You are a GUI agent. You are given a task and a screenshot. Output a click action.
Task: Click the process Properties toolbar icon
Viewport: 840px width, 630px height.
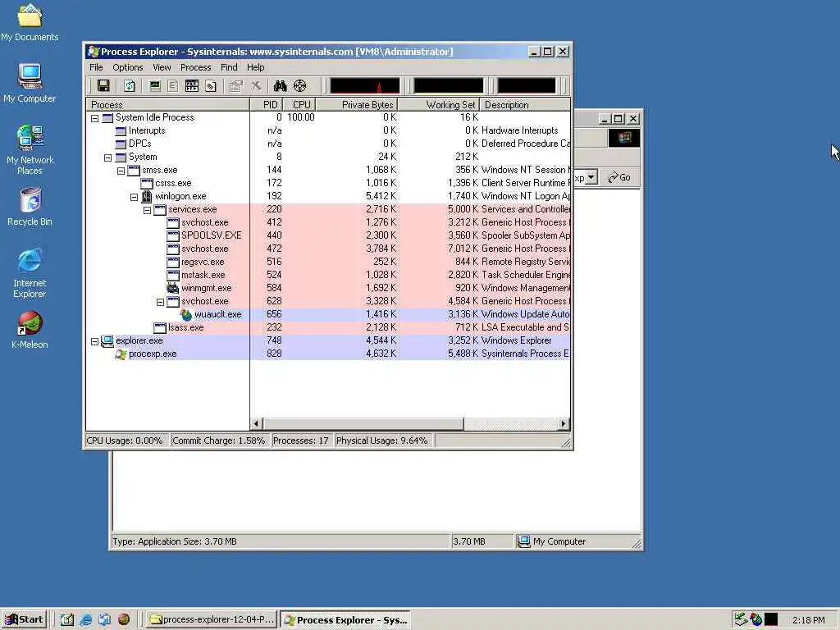click(x=235, y=85)
